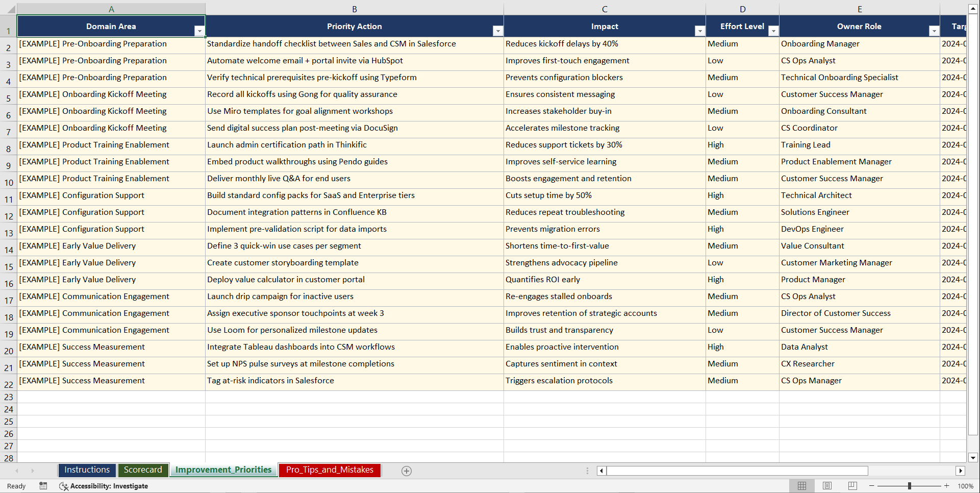Add a new worksheet with the plus icon
The width and height of the screenshot is (980, 493).
click(407, 471)
